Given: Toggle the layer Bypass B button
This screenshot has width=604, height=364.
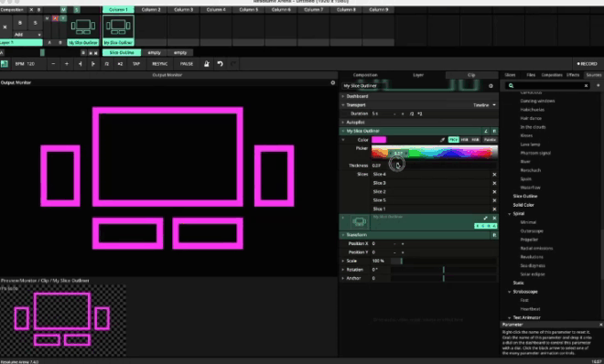Looking at the screenshot, I should click(x=19, y=23).
